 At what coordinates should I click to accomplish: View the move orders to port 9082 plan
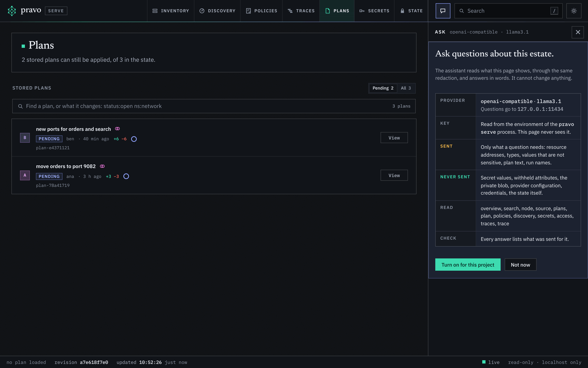(x=394, y=175)
